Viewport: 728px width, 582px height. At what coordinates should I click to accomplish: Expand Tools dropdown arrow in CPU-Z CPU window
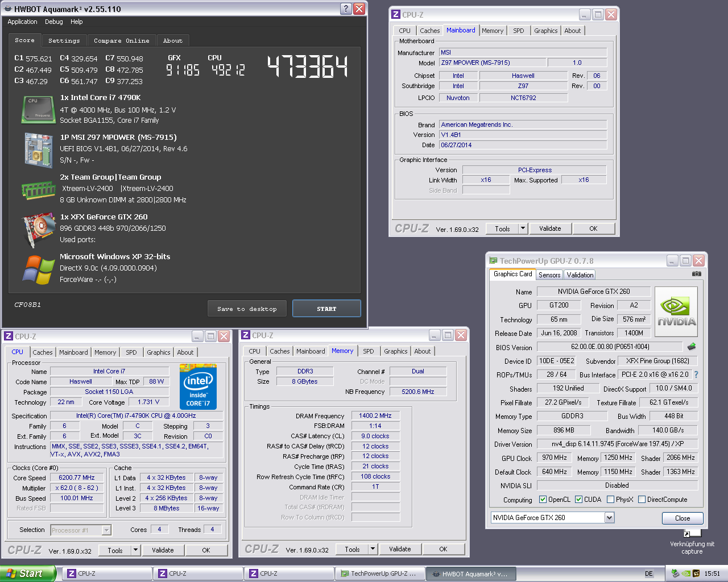[135, 550]
